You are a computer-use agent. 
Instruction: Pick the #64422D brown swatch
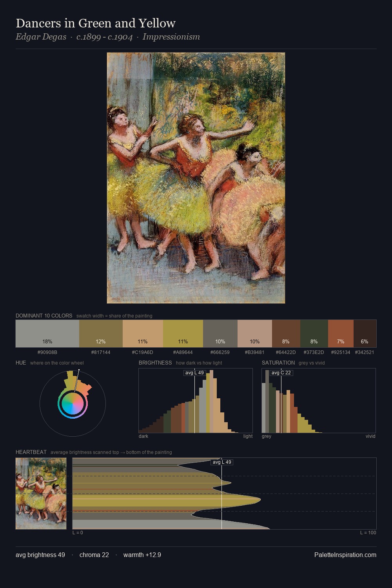pos(286,334)
